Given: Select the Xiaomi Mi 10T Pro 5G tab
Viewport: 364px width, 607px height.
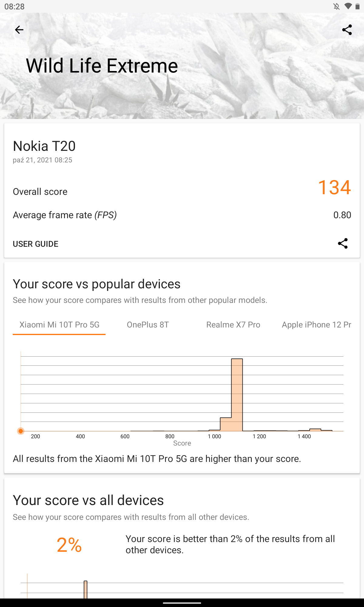Looking at the screenshot, I should (x=59, y=325).
